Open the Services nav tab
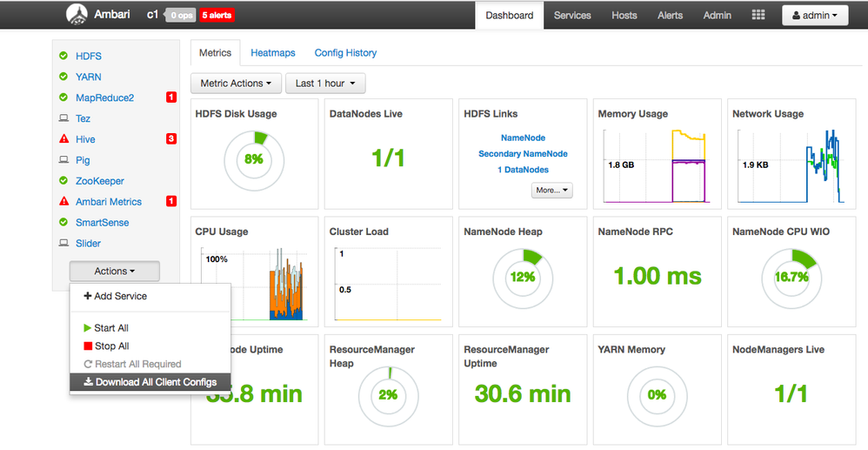Screen dimensions: 868x450 point(572,16)
